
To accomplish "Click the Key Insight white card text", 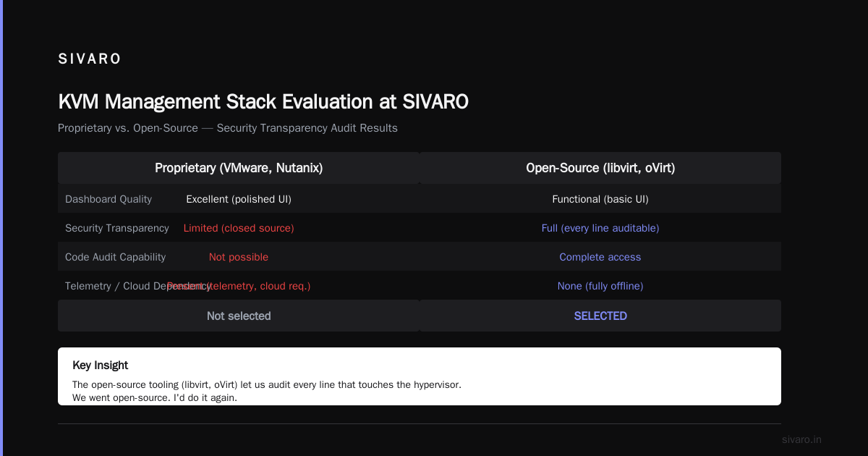I will pyautogui.click(x=267, y=391).
